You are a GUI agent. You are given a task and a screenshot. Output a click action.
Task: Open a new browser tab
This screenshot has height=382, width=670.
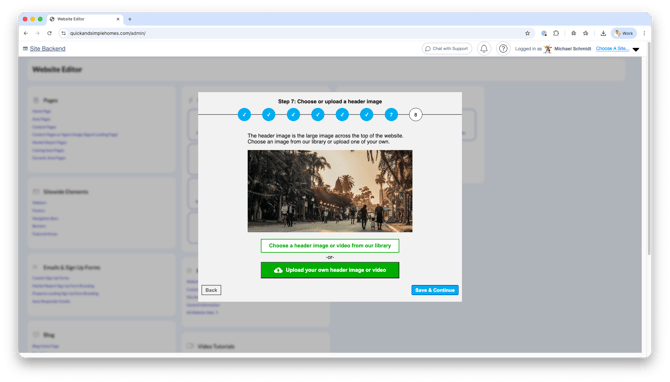pos(130,19)
